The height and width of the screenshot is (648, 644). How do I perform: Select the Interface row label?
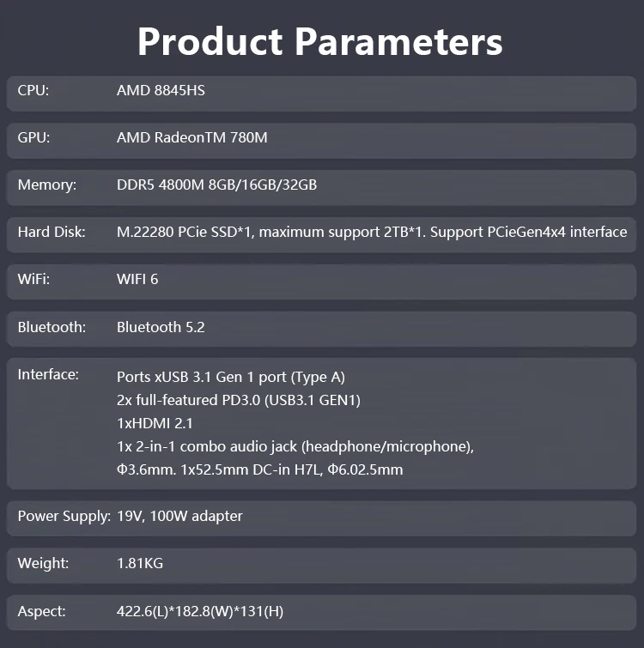point(48,374)
